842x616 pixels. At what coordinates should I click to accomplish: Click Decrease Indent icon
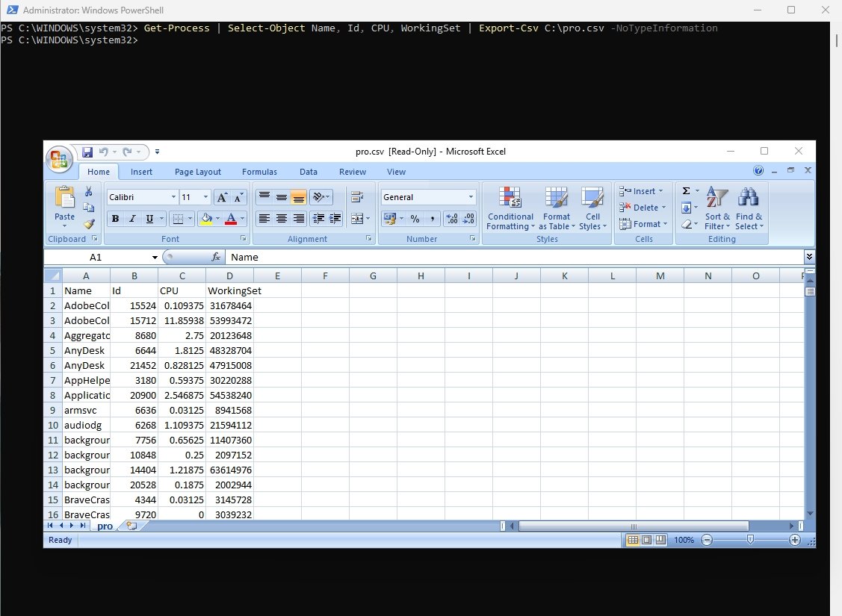pos(318,218)
